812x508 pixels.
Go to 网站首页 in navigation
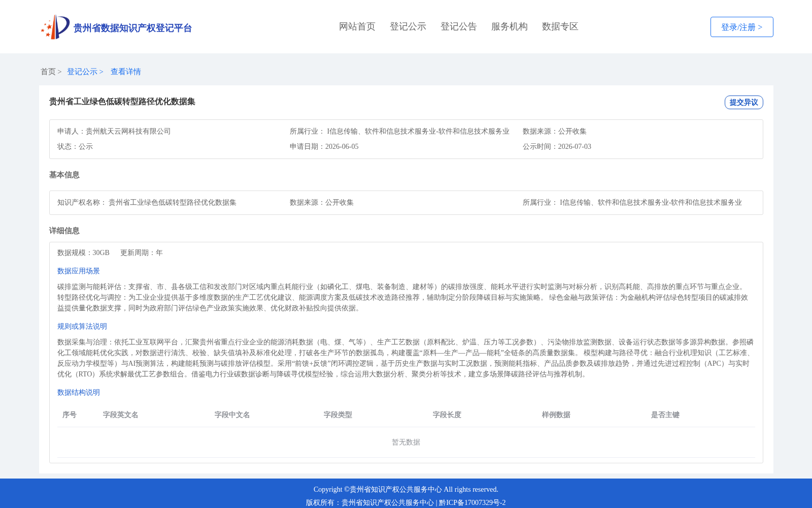pos(357,26)
